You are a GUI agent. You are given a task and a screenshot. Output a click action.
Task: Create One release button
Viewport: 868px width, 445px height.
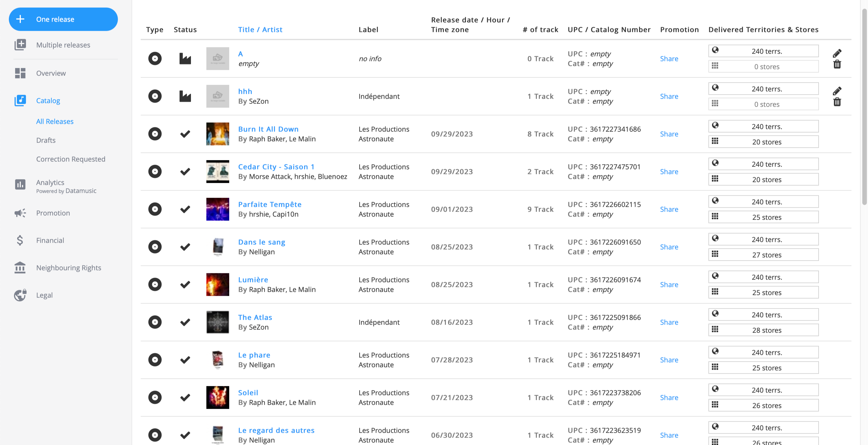point(63,19)
